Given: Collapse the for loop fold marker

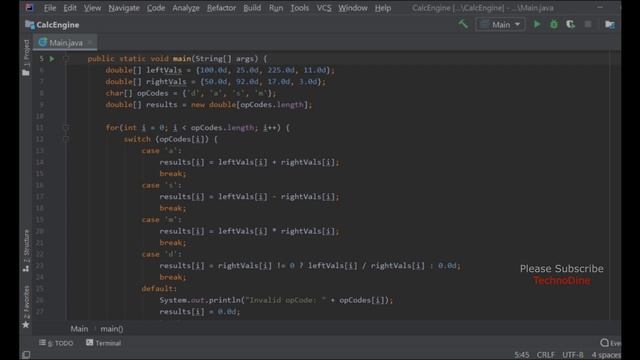Looking at the screenshot, I should [x=66, y=128].
